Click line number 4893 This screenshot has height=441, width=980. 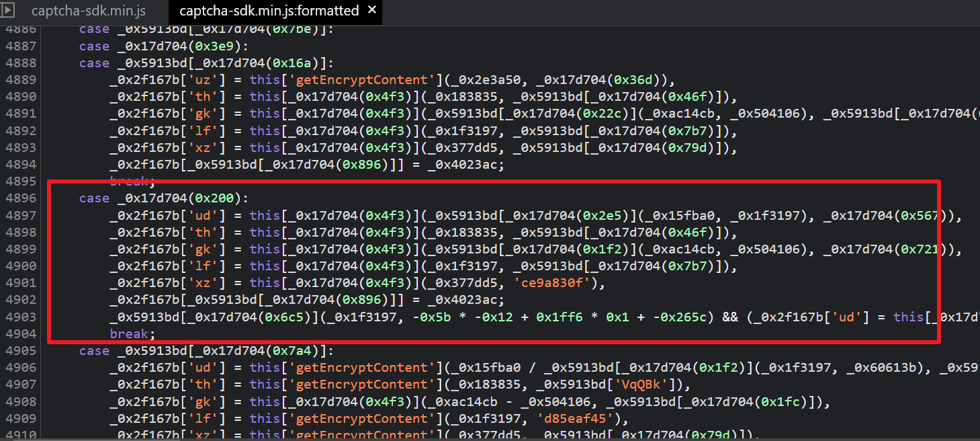(19, 147)
